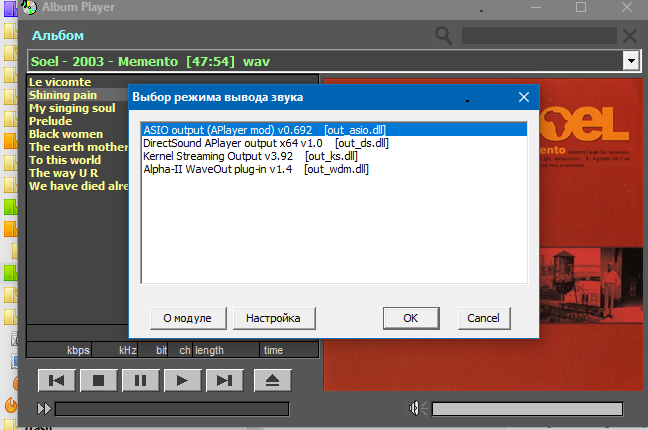
Task: Click the time status column
Action: [x=289, y=350]
